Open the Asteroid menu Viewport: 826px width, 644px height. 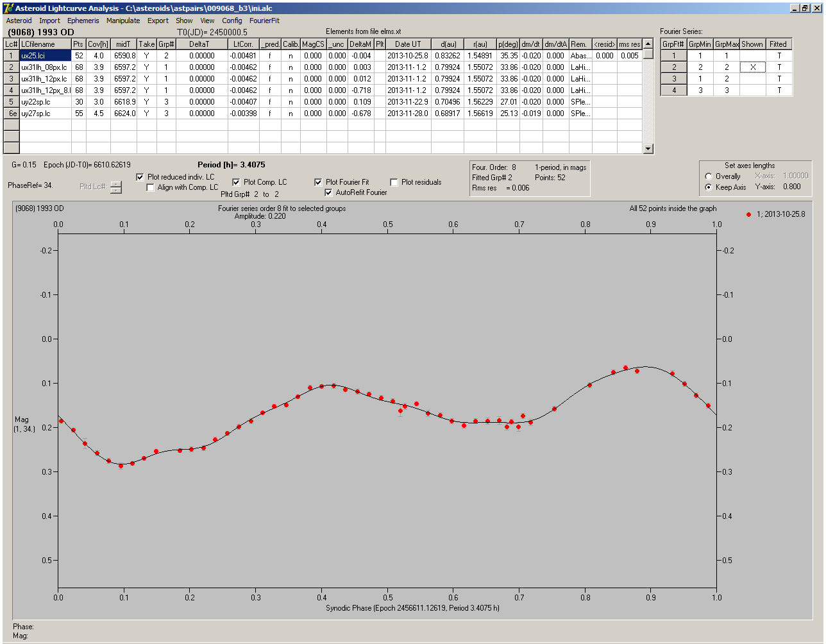pos(19,21)
